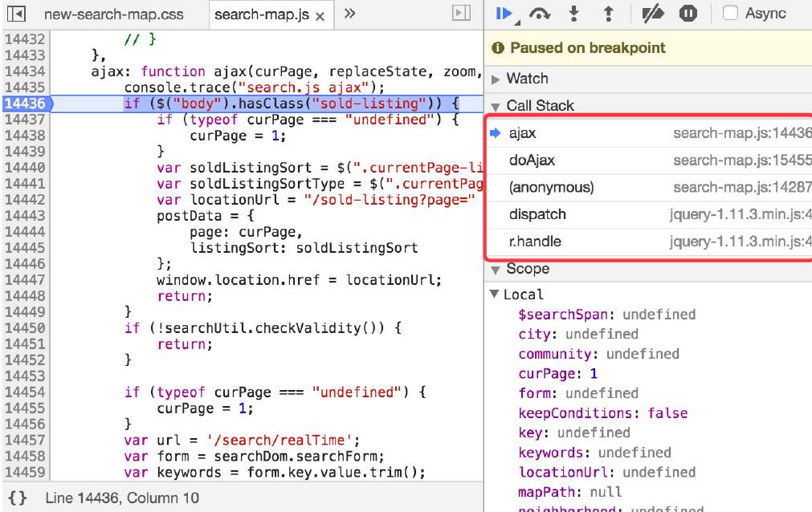The width and height of the screenshot is (812, 512).
Task: Add breakpoint at line 14459
Action: click(x=26, y=473)
